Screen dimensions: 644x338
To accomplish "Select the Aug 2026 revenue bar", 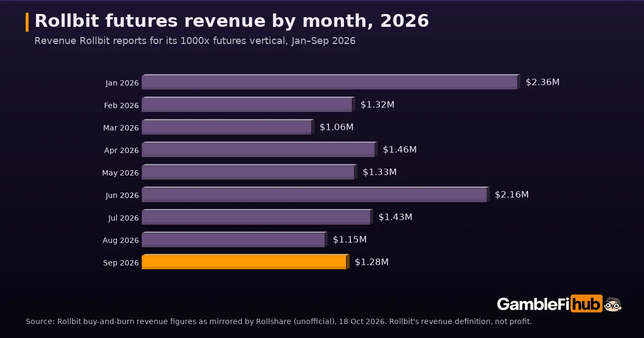I will click(x=235, y=240).
